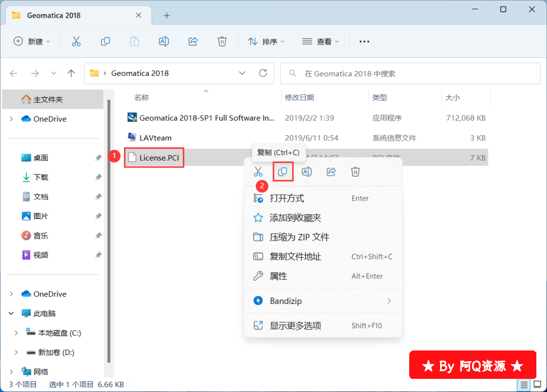The height and width of the screenshot is (392, 547).
Task: Close the Geomatica 2018 tab
Action: (138, 15)
